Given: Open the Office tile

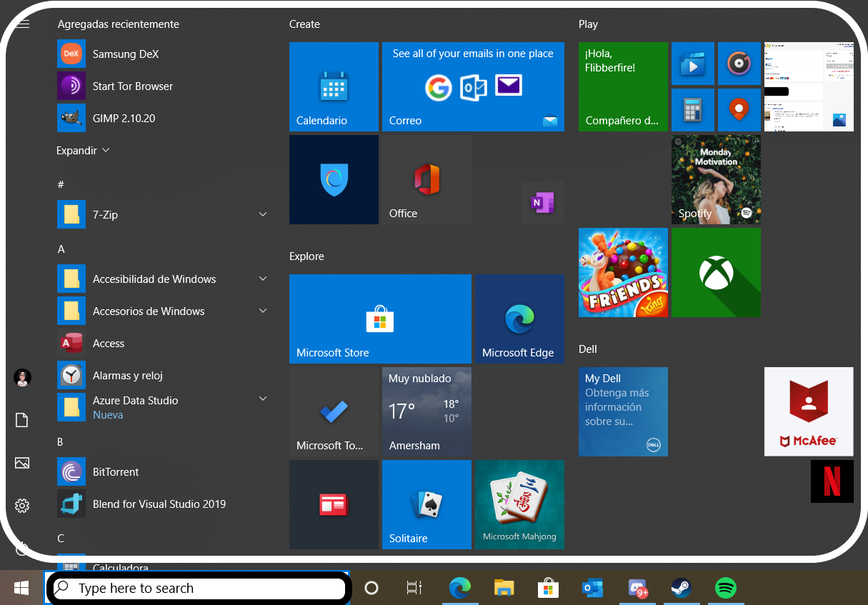Looking at the screenshot, I should tap(426, 179).
